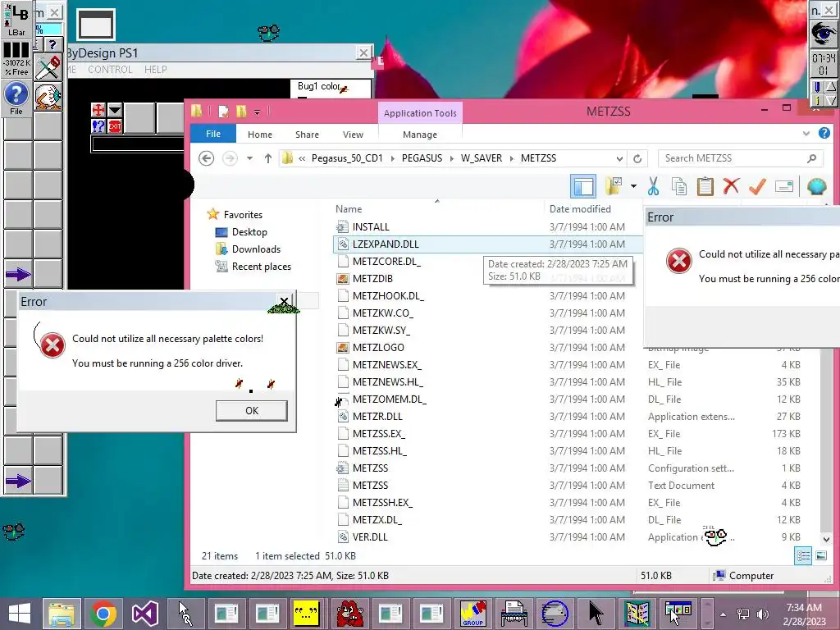This screenshot has height=630, width=840.
Task: Click the Date modified column header
Action: (580, 209)
